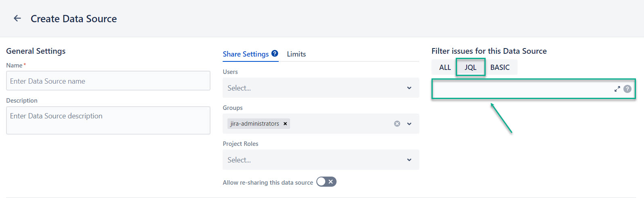Screen dimensions: 644x198
Task: Click the Share Settings help icon
Action: [275, 53]
